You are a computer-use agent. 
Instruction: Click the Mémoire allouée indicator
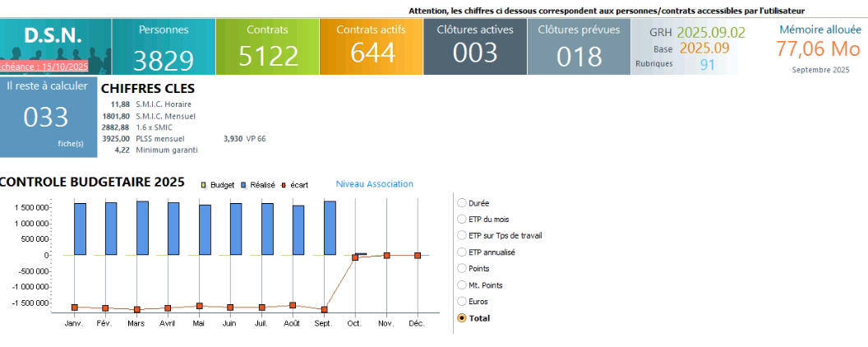[x=820, y=48]
